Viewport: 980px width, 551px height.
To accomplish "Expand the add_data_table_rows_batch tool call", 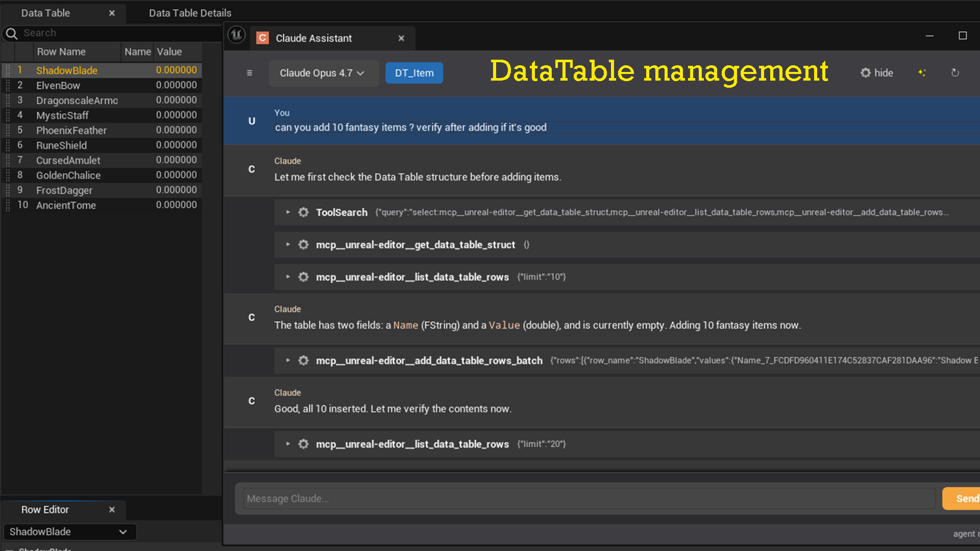I will point(288,361).
